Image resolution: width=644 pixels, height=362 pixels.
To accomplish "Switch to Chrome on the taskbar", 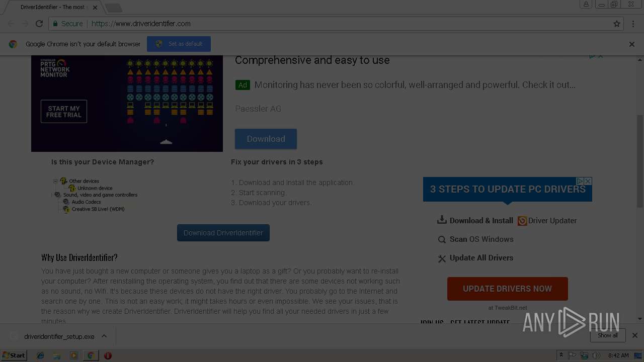I will tap(91, 355).
